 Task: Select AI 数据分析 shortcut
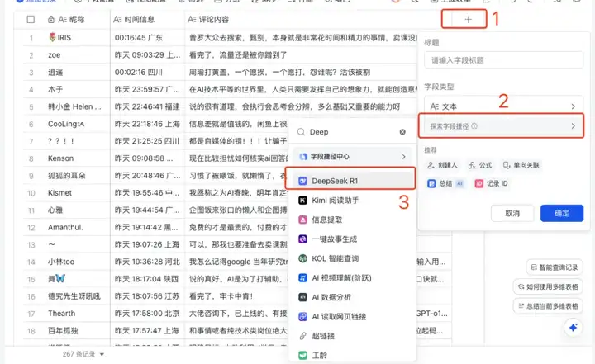(x=350, y=297)
